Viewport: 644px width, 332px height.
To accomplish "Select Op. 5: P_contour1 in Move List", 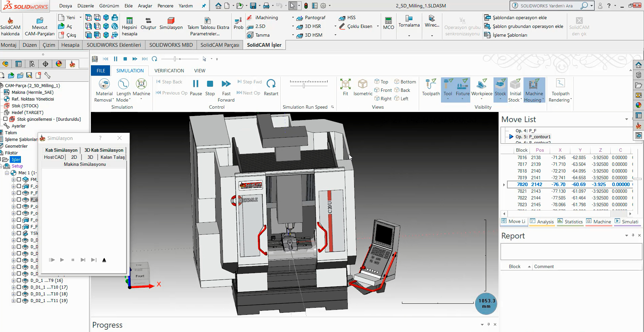I will (533, 137).
